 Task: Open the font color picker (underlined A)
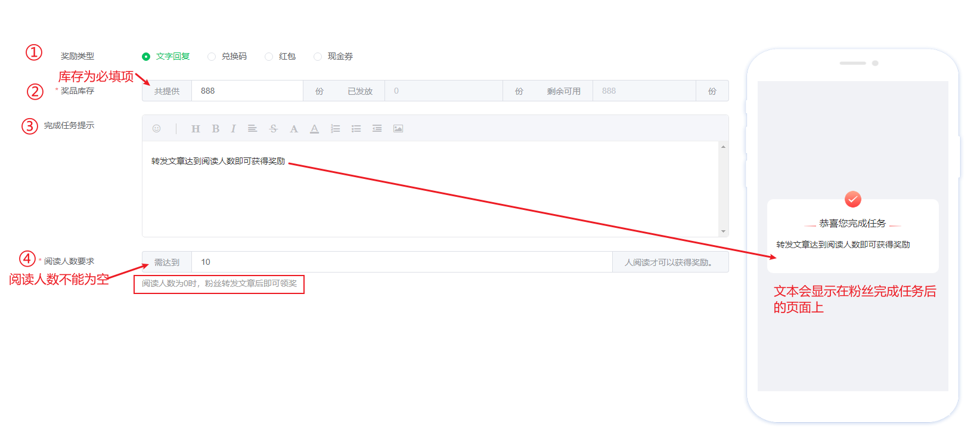coord(314,129)
